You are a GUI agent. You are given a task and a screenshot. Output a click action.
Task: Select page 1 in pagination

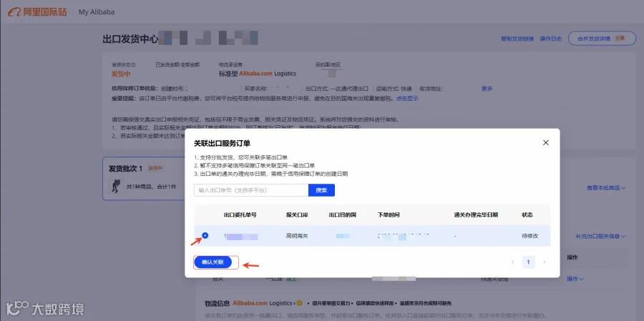click(529, 262)
